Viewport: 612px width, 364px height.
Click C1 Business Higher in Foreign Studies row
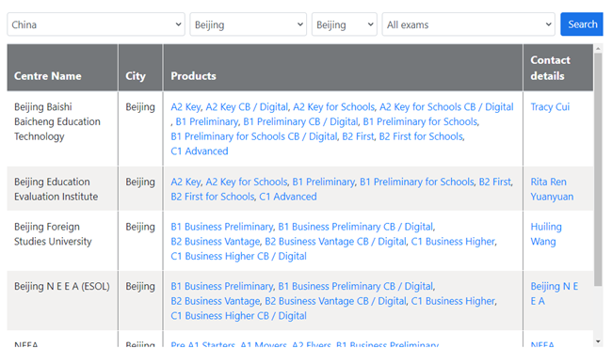453,241
